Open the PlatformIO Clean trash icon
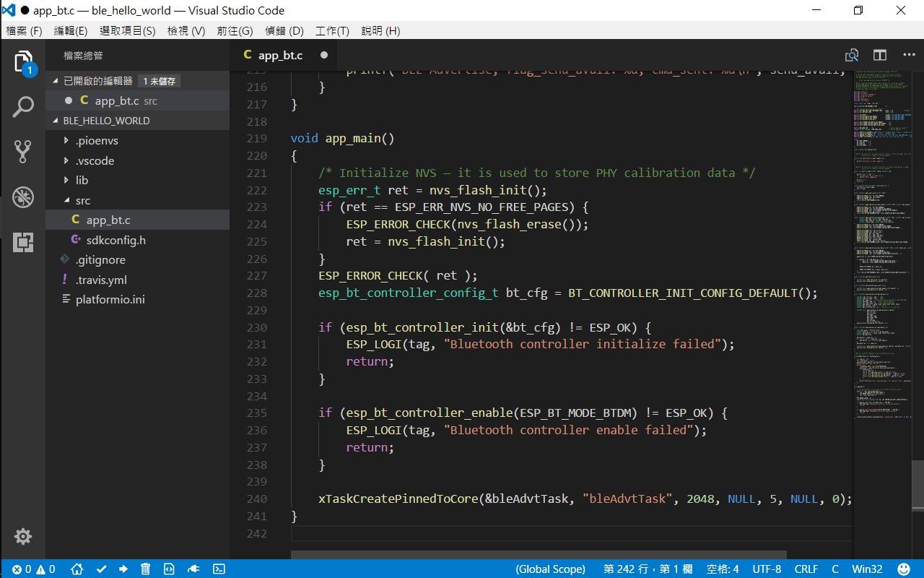This screenshot has width=924, height=578. click(x=145, y=569)
